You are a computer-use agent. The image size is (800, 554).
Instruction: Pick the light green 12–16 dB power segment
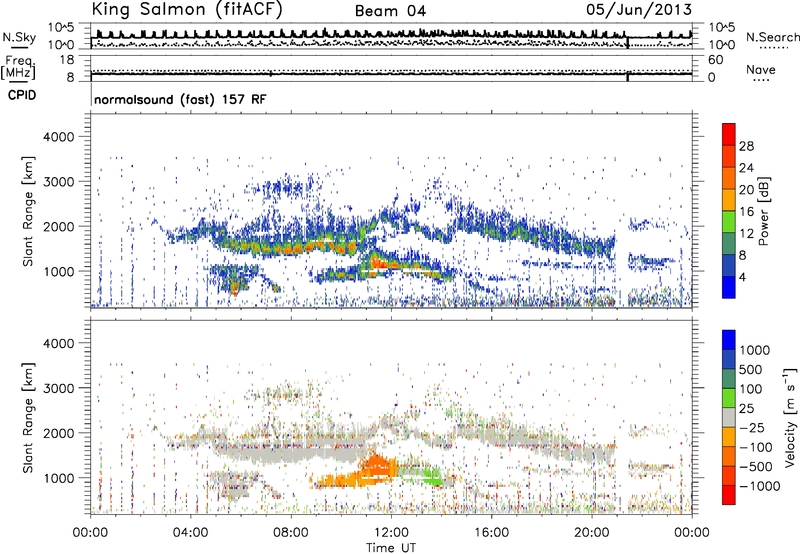[x=729, y=221]
